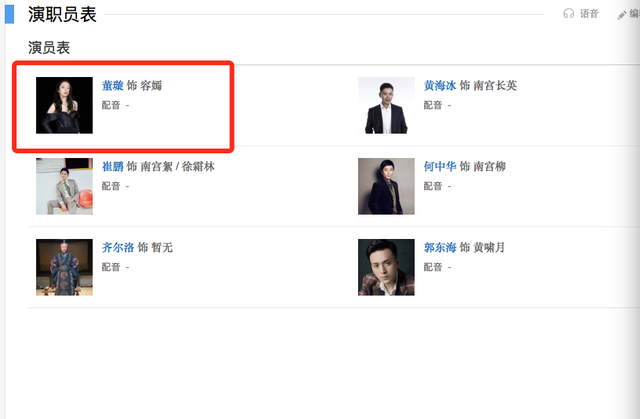Viewport: 640px width, 419px height.
Task: Click the pencil edit icon
Action: [621, 14]
